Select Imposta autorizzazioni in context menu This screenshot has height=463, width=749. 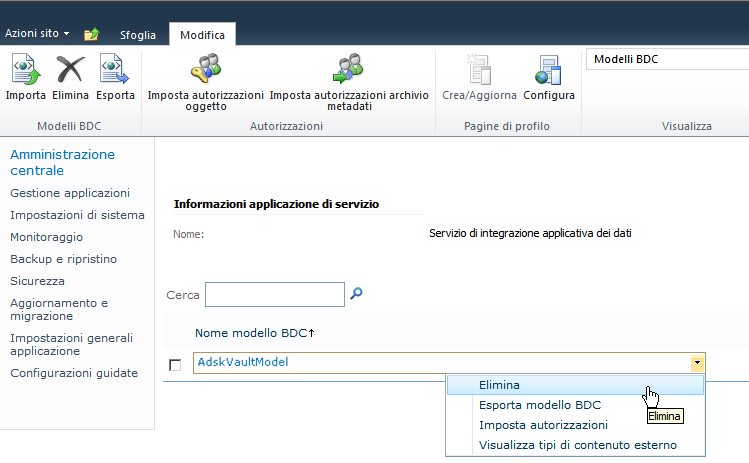pos(543,425)
